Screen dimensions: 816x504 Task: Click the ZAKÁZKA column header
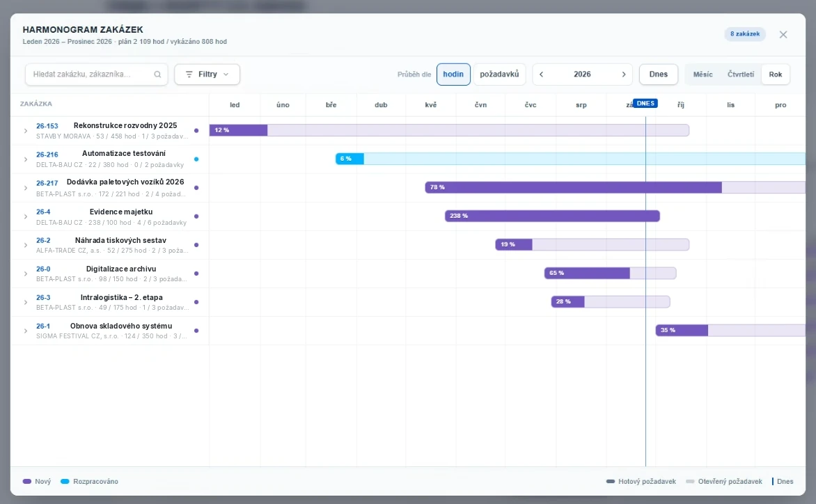(x=36, y=104)
